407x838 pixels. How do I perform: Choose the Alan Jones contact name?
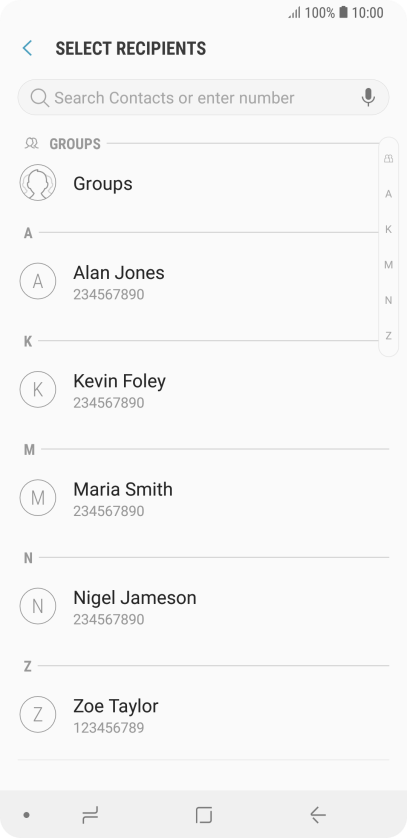(x=119, y=273)
